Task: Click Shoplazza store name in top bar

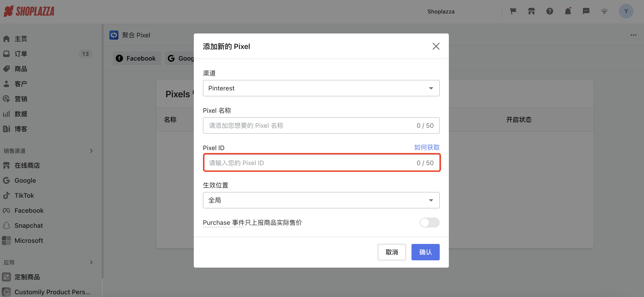Action: pyautogui.click(x=441, y=11)
